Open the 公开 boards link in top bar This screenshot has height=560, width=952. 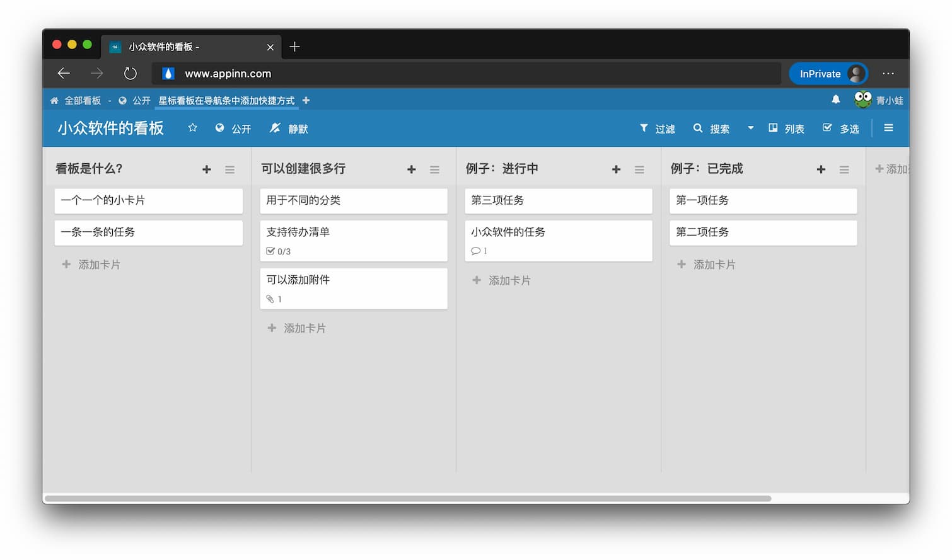coord(135,101)
